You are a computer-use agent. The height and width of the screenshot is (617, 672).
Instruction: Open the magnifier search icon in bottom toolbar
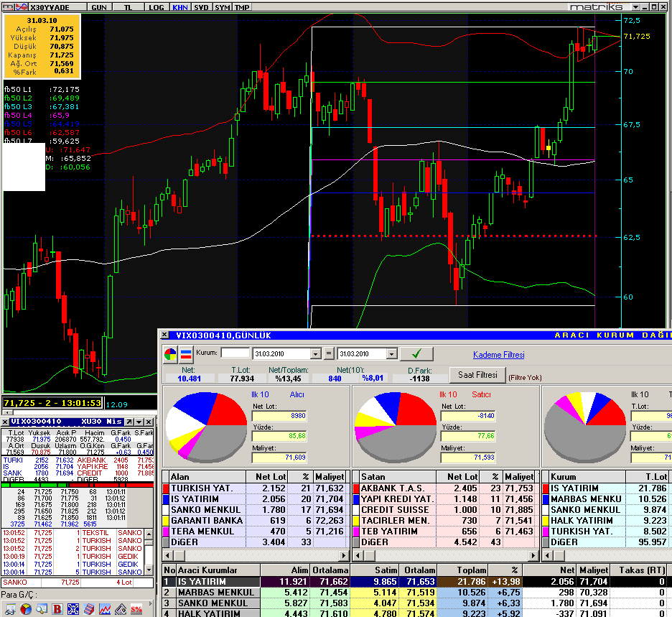42,609
